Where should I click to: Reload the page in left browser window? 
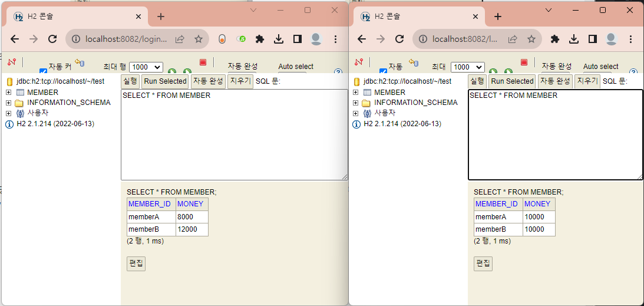[52, 39]
